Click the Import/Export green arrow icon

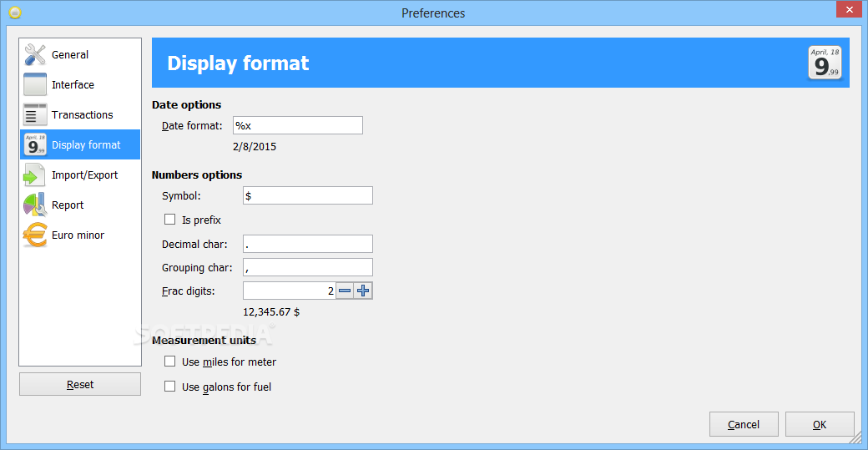(35, 175)
